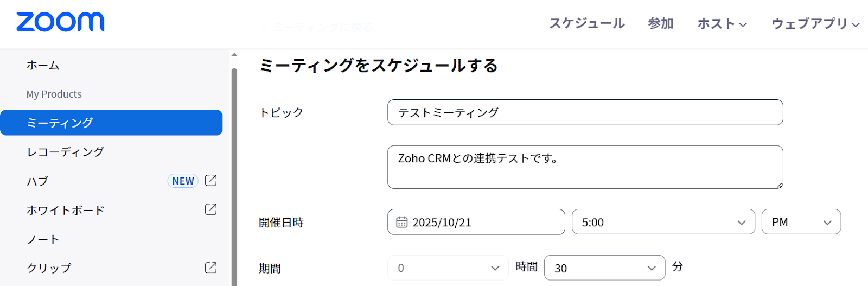Click the トピック text field
Viewport: 868px width, 286px height.
tap(585, 112)
